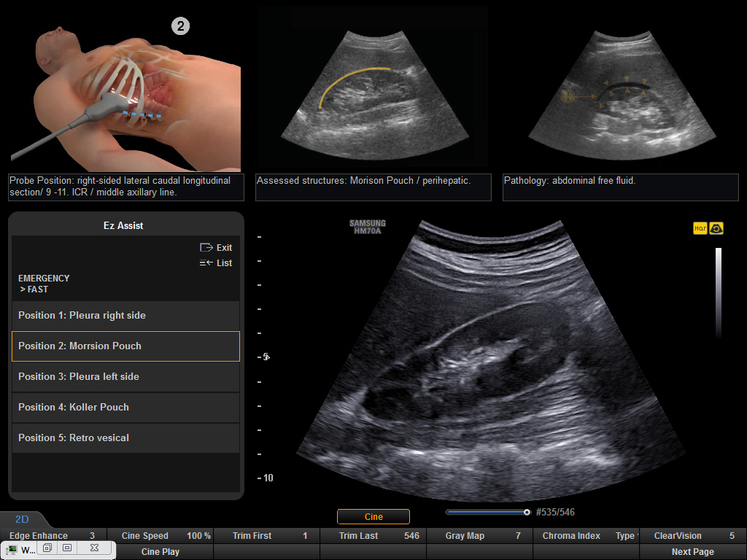
Task: Click the number 2 position badge
Action: (x=180, y=26)
